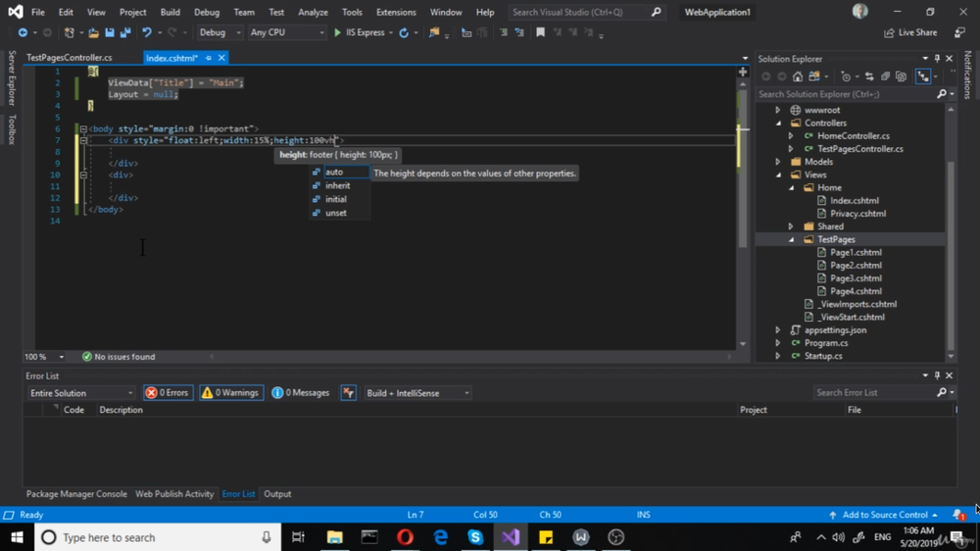Image resolution: width=980 pixels, height=551 pixels.
Task: Click the Save All toolbar icon
Action: [x=124, y=32]
